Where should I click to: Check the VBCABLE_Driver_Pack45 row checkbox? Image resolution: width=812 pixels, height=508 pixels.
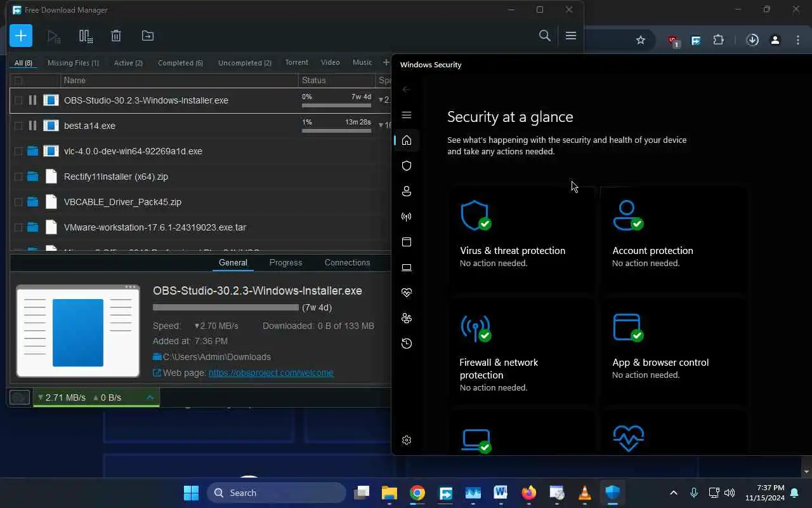point(18,202)
